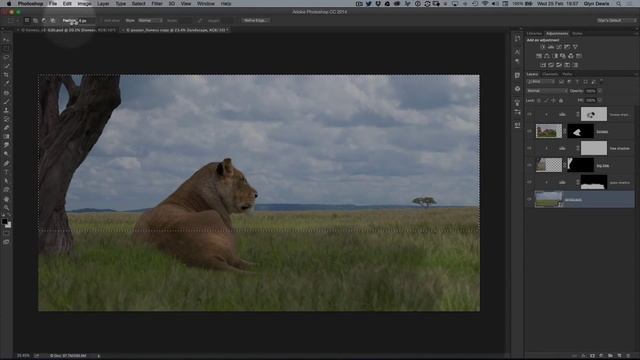This screenshot has width=640, height=360.
Task: Select the Rectangular Marquee tool
Action: click(x=6, y=49)
